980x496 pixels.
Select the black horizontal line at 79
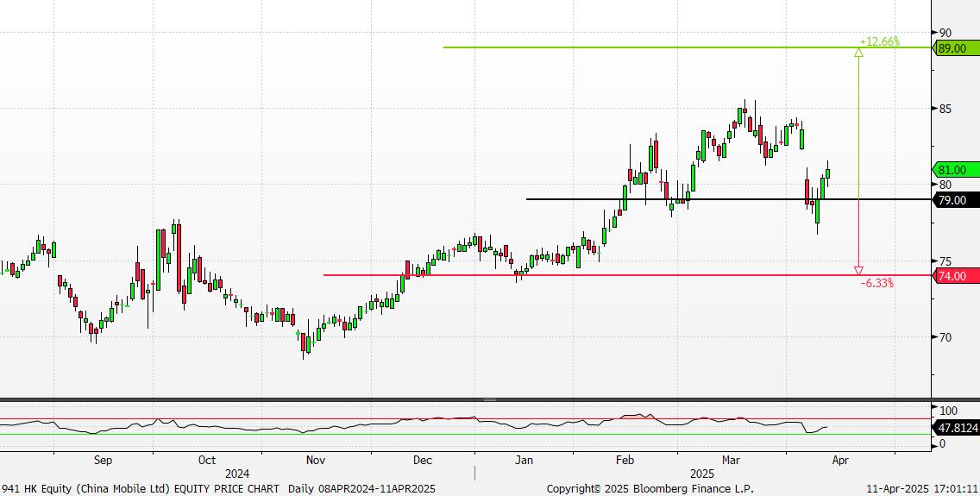pos(728,199)
